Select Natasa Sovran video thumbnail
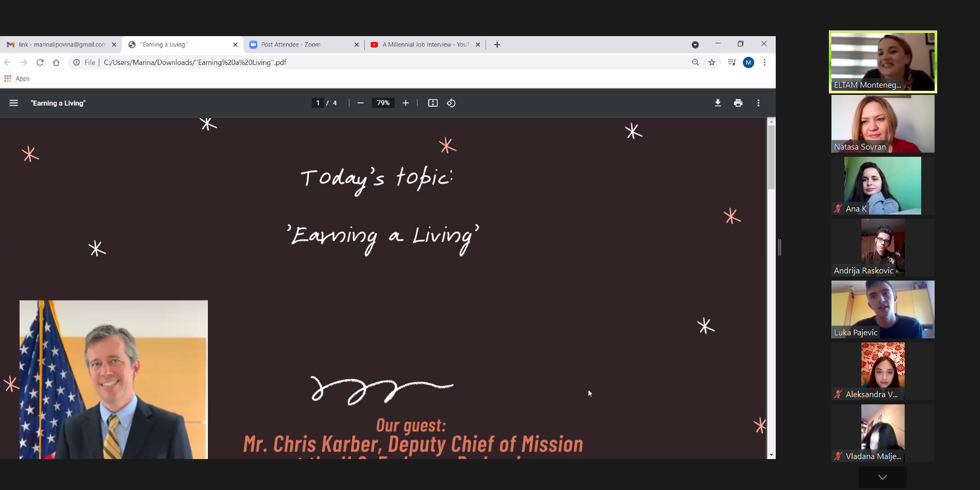The height and width of the screenshot is (490, 980). tap(883, 124)
